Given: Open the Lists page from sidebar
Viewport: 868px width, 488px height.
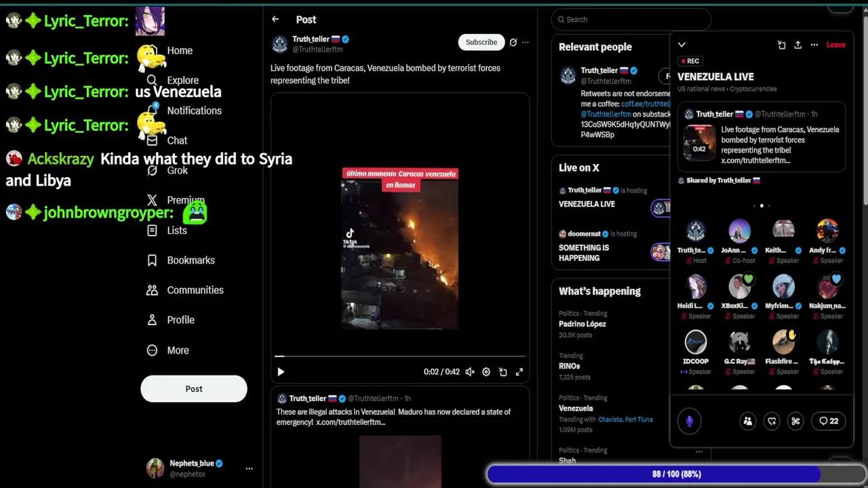Looking at the screenshot, I should coord(167,230).
